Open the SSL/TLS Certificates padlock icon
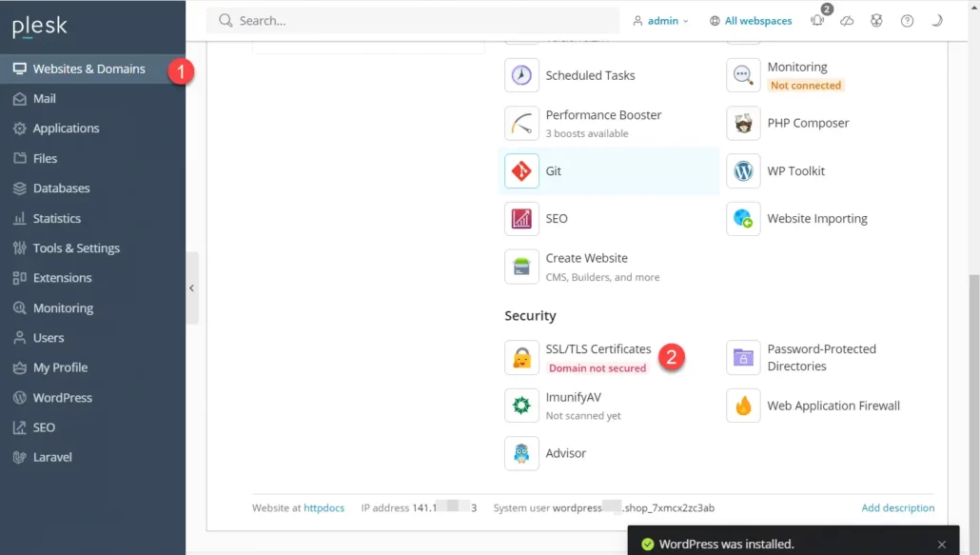Viewport: 980px width, 555px height. pos(521,358)
